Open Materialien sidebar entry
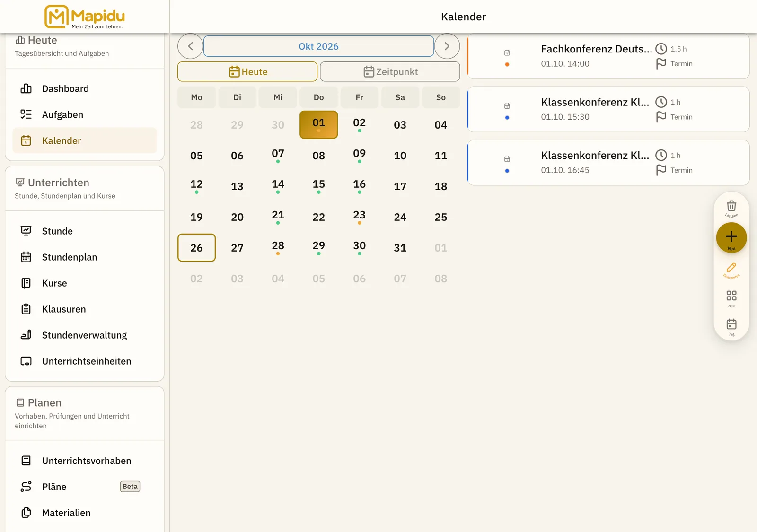 [85, 513]
